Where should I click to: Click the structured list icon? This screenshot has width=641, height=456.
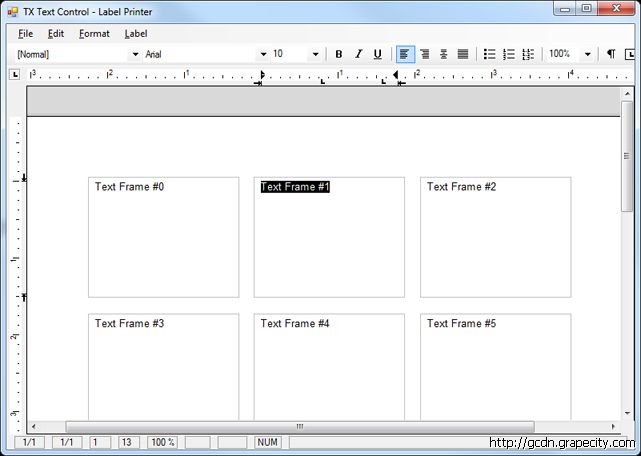click(528, 54)
